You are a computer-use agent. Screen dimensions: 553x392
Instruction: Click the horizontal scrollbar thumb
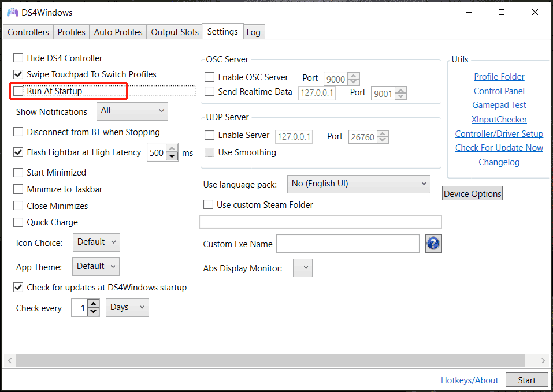pos(270,360)
